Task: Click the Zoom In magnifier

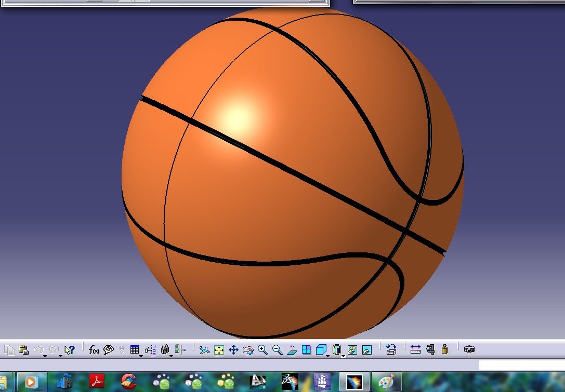Action: pos(263,350)
